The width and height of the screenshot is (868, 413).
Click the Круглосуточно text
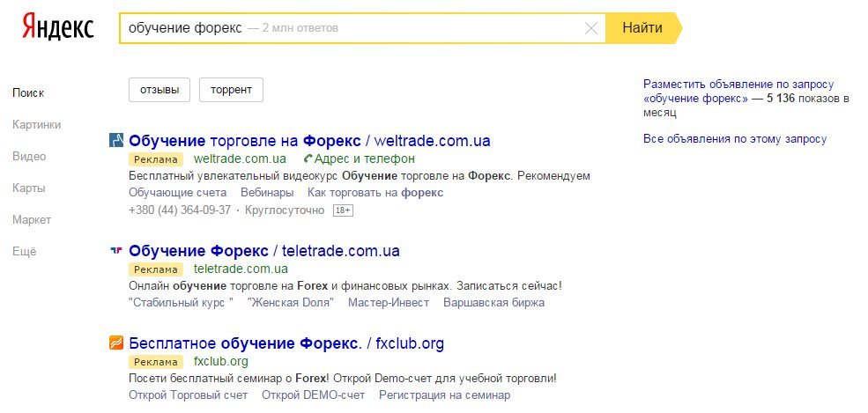click(285, 210)
